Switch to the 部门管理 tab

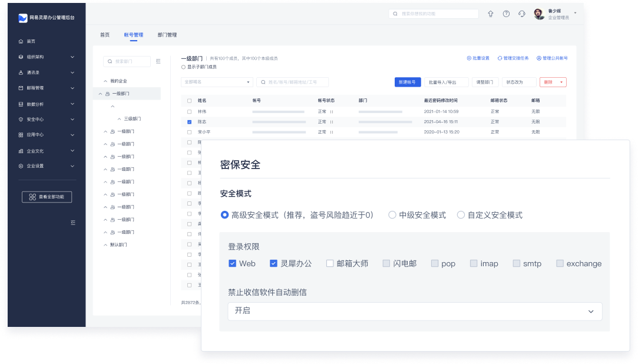coord(167,35)
